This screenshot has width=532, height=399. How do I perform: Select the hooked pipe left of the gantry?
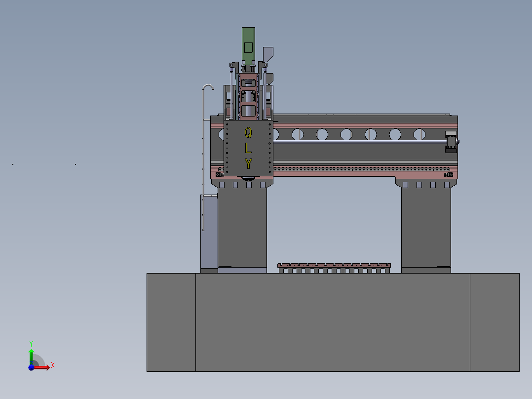204,157
